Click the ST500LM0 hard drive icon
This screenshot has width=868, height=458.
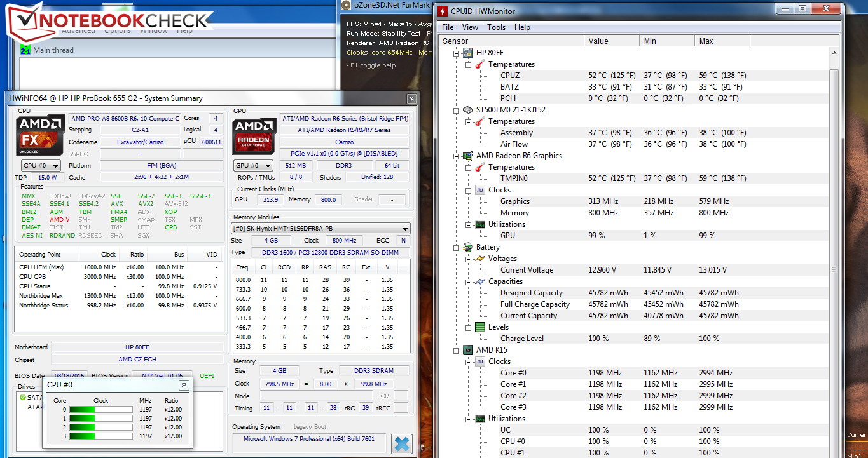[x=467, y=110]
